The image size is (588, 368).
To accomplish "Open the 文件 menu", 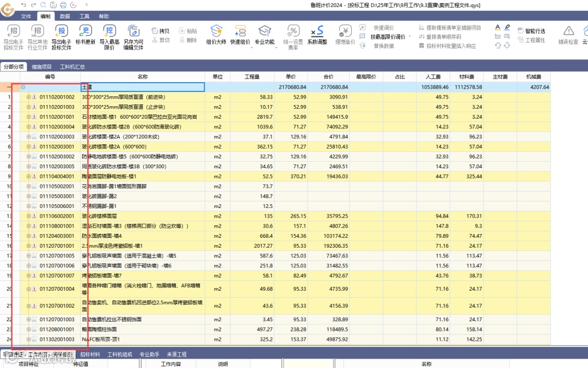I will pyautogui.click(x=26, y=16).
